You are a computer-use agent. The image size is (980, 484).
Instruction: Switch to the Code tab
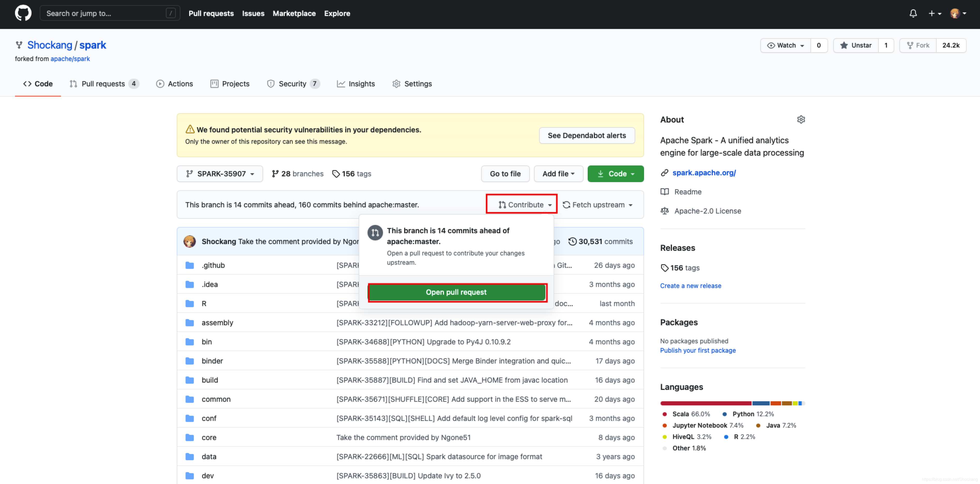[38, 84]
